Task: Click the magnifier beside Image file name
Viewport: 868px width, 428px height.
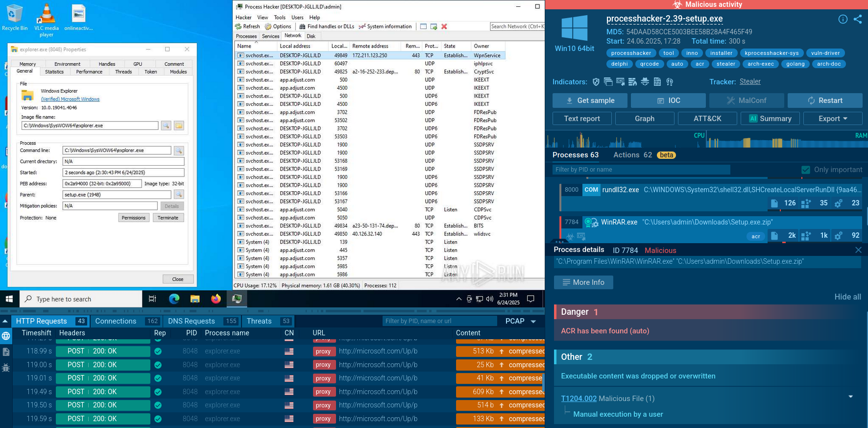Action: tap(166, 126)
